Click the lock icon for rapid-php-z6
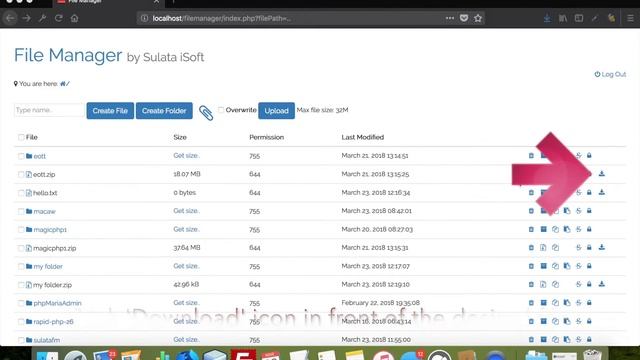Image resolution: width=640 pixels, height=360 pixels. point(589,321)
